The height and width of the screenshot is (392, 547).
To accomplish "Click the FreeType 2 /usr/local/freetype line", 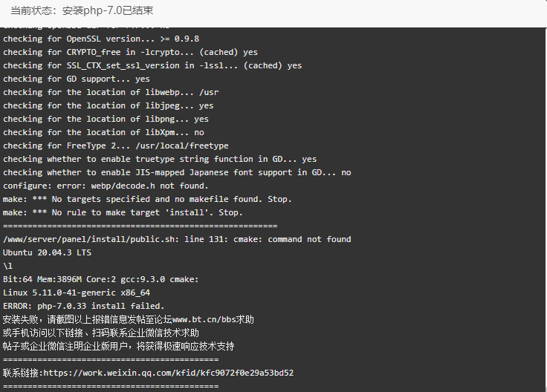I will pos(116,146).
